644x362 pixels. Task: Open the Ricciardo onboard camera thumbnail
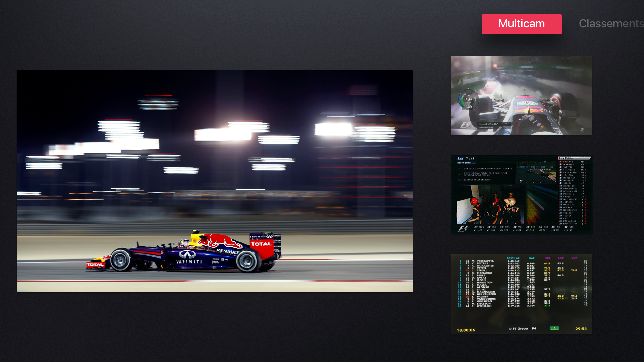tap(522, 95)
